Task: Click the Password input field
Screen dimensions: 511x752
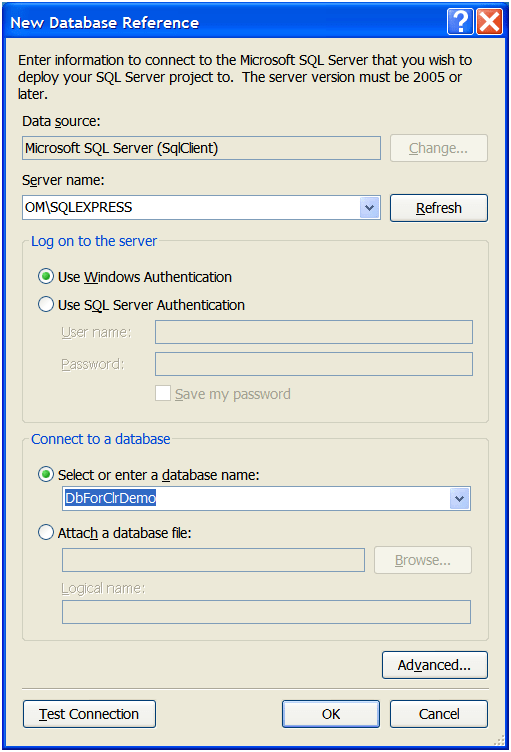Action: point(314,364)
